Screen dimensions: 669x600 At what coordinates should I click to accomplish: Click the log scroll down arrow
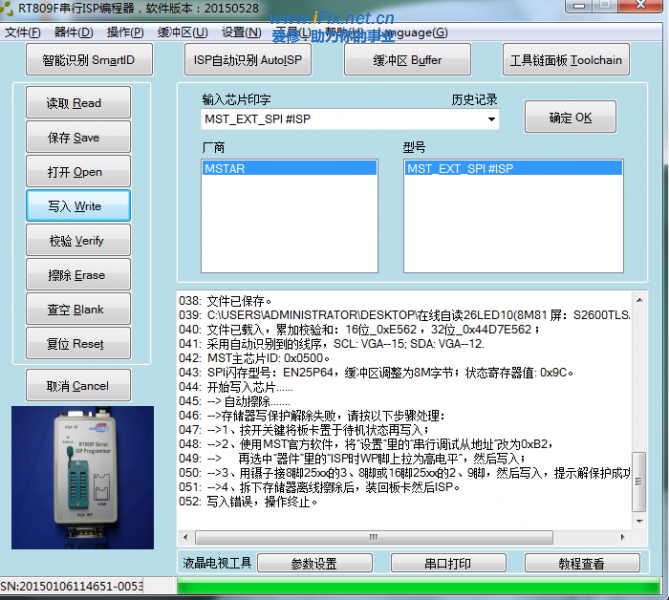639,521
